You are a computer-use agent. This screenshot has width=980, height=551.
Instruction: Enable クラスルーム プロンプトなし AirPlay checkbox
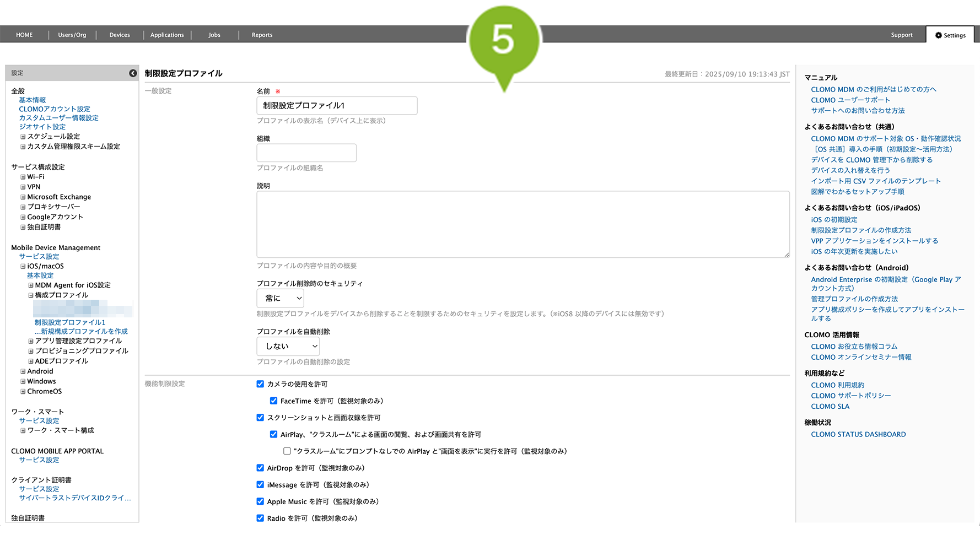point(287,451)
